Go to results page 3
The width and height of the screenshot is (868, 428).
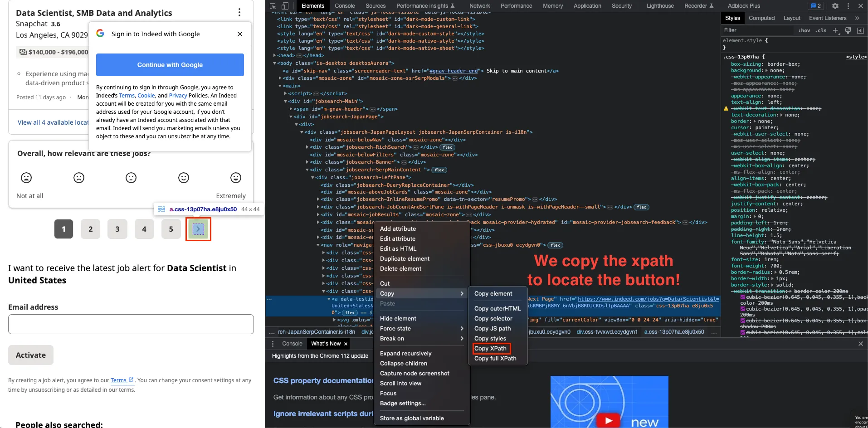point(117,229)
